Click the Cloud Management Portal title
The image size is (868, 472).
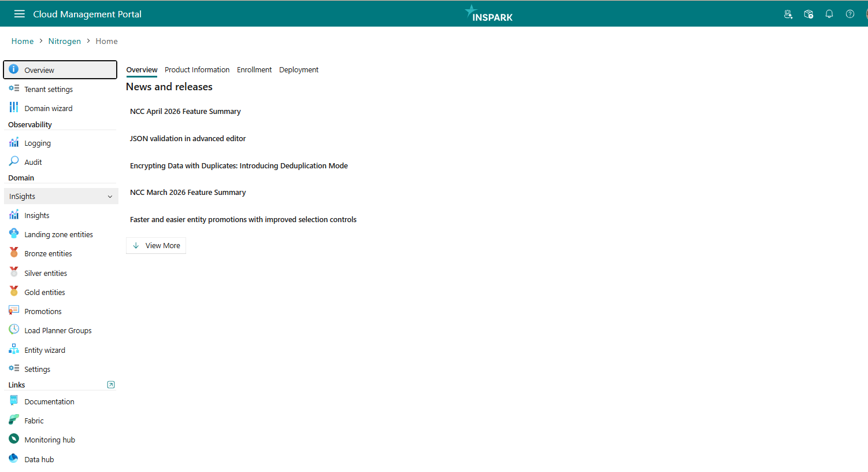click(x=87, y=14)
